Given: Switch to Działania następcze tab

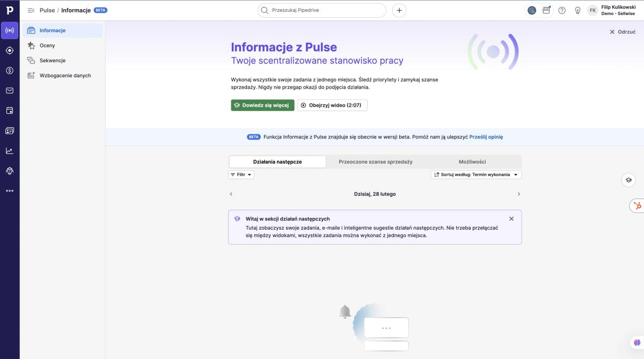Looking at the screenshot, I should [277, 162].
